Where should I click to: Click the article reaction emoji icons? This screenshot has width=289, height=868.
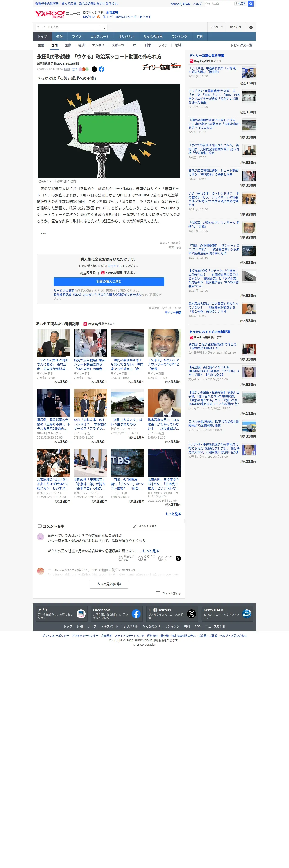point(84,69)
